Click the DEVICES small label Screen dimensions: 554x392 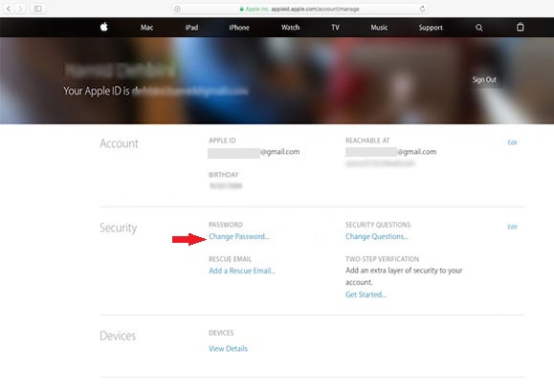click(x=221, y=333)
